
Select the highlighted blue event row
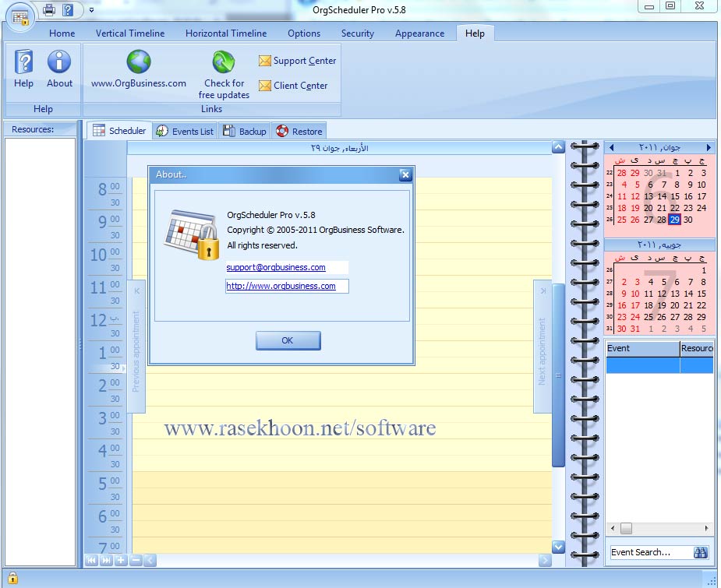click(x=660, y=365)
